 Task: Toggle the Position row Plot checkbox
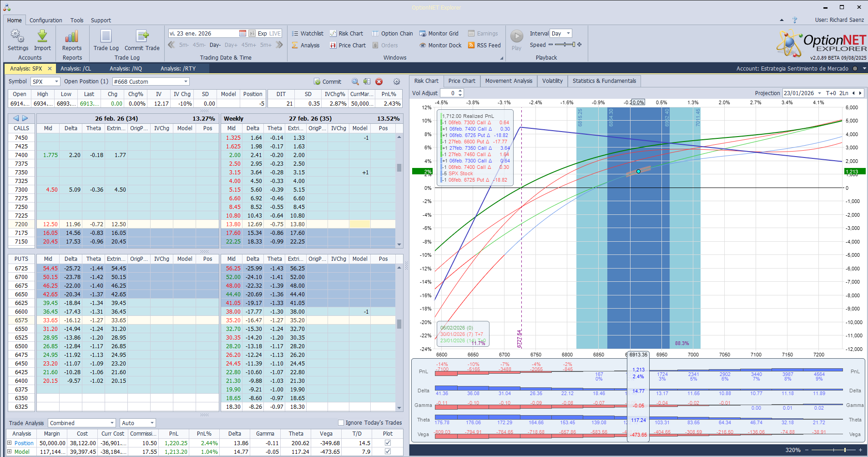(x=388, y=443)
